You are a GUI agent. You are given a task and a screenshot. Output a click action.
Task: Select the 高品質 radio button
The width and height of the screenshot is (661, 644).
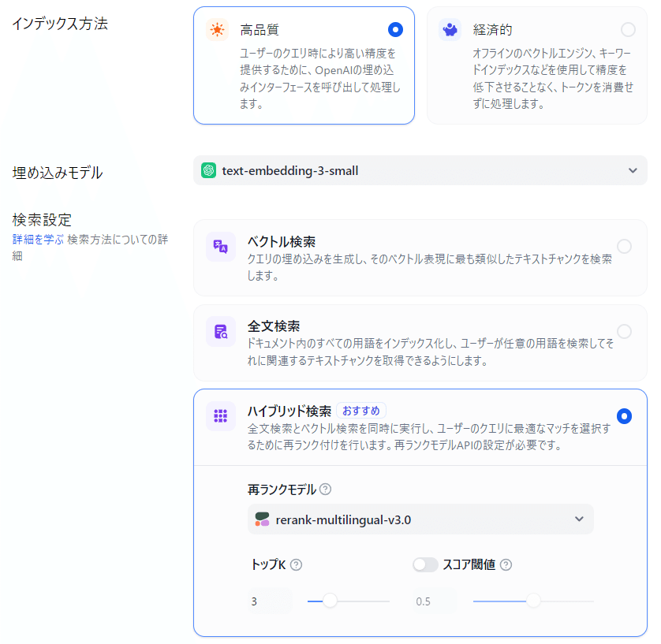click(394, 29)
